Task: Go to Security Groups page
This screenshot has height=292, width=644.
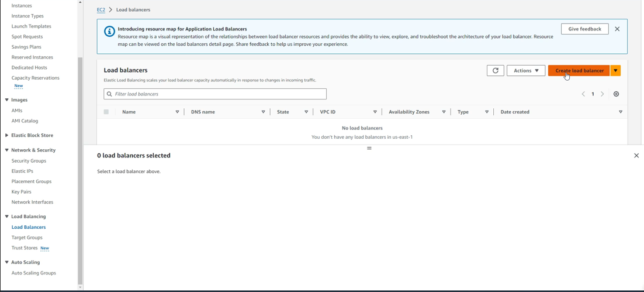Action: click(29, 161)
